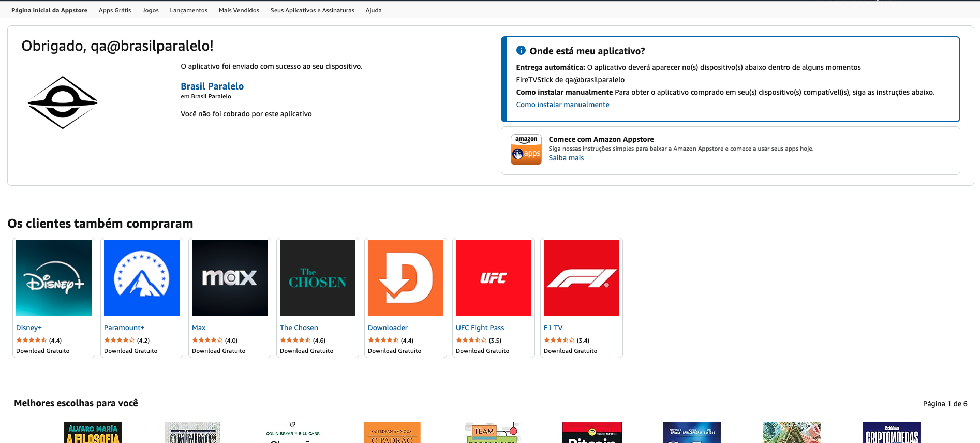Viewport: 980px width, 443px height.
Task: Open the Criptomoedas book cover
Action: [892, 433]
